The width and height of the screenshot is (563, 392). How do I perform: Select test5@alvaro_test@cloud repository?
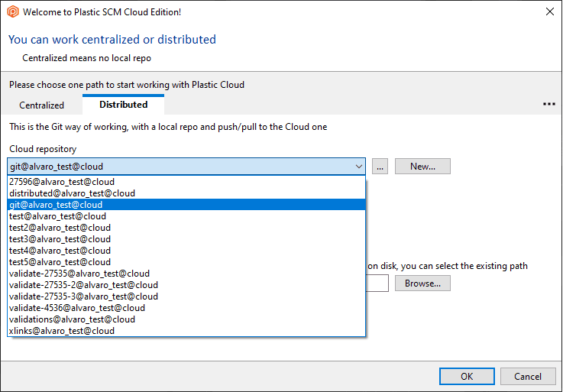[186, 262]
